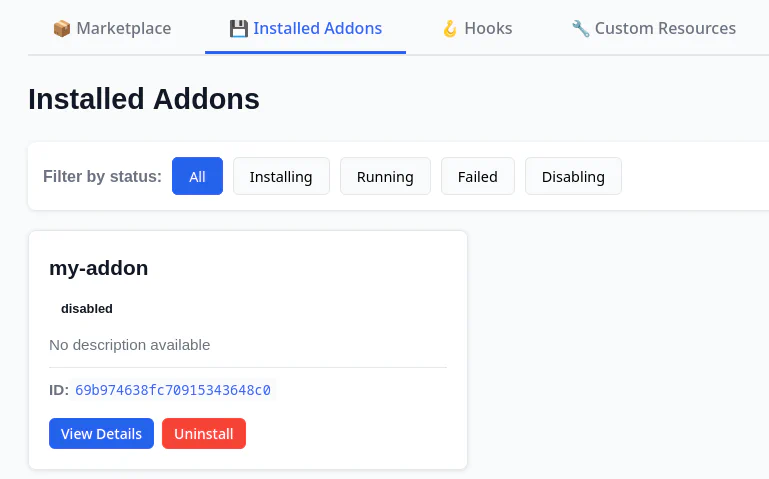The height and width of the screenshot is (479, 769).
Task: Select the All status filter
Action: (x=197, y=176)
